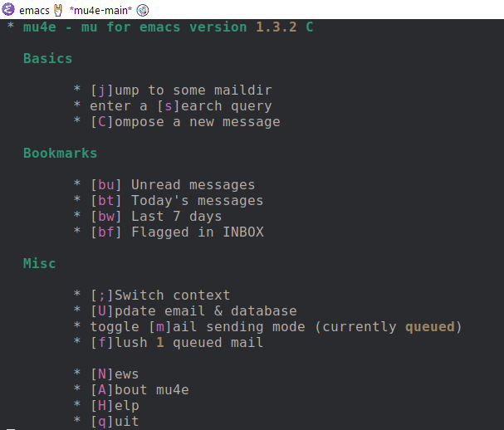Click the [j]ump to some maildir entry

click(181, 90)
